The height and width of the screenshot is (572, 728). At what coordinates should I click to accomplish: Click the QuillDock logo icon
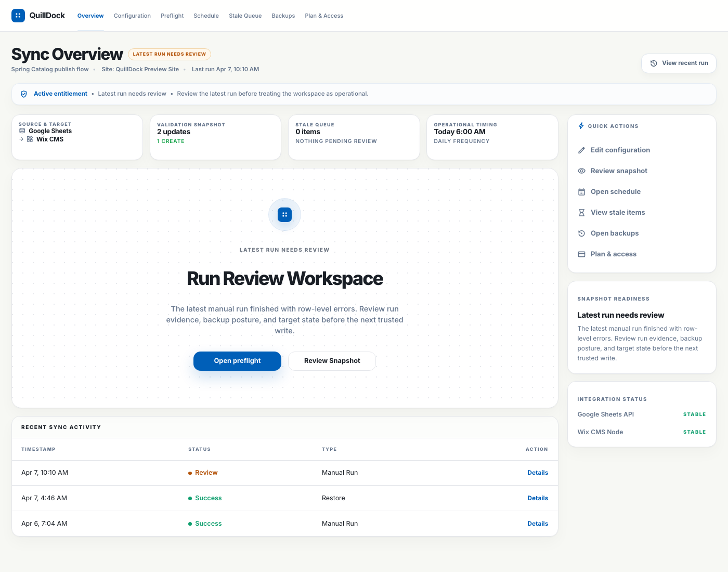pyautogui.click(x=18, y=16)
